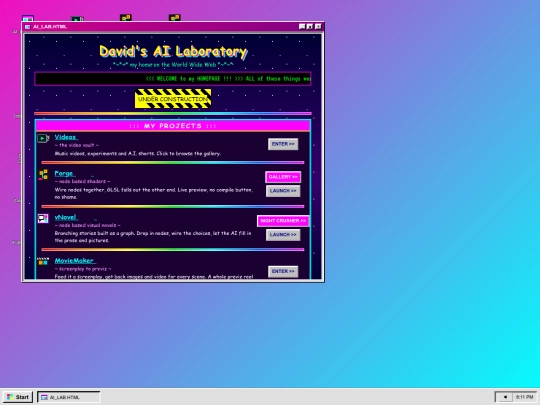Click the Forge description about wiring nodes

pyautogui.click(x=154, y=194)
